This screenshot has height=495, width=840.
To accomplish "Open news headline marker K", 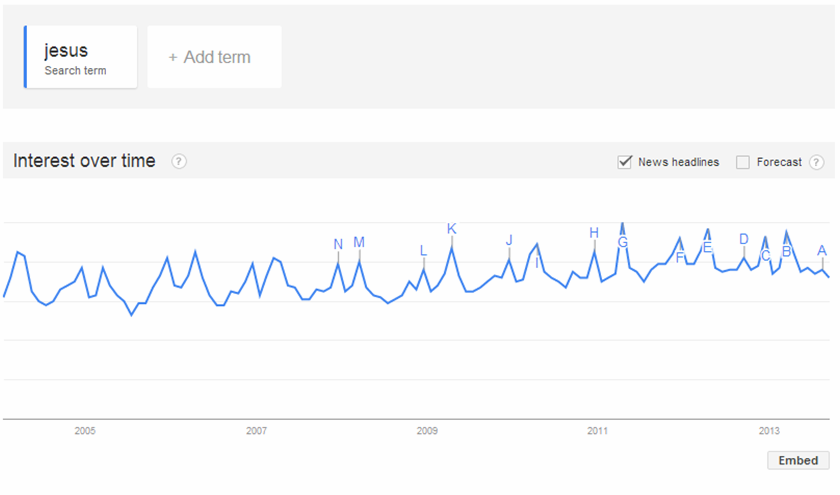I will point(452,229).
